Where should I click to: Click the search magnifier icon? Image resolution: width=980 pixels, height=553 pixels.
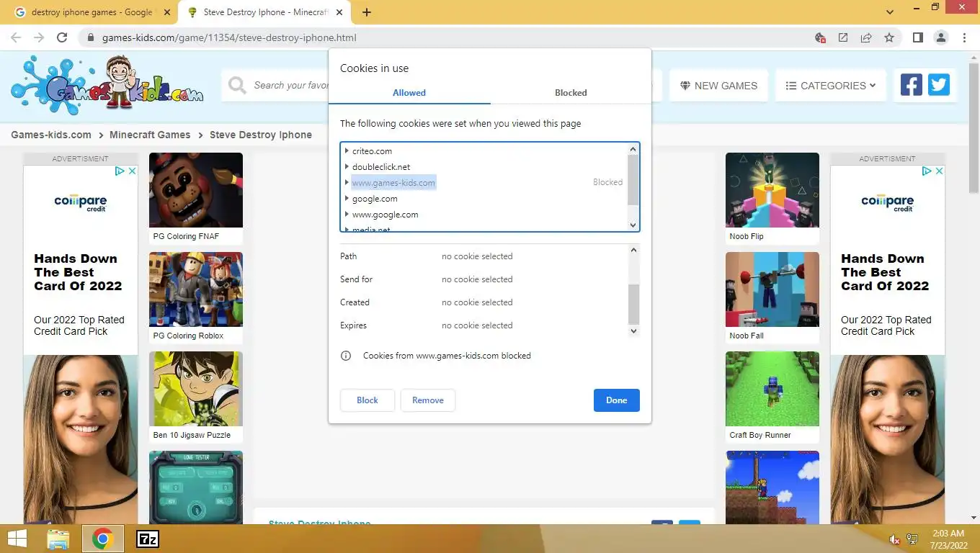click(237, 86)
